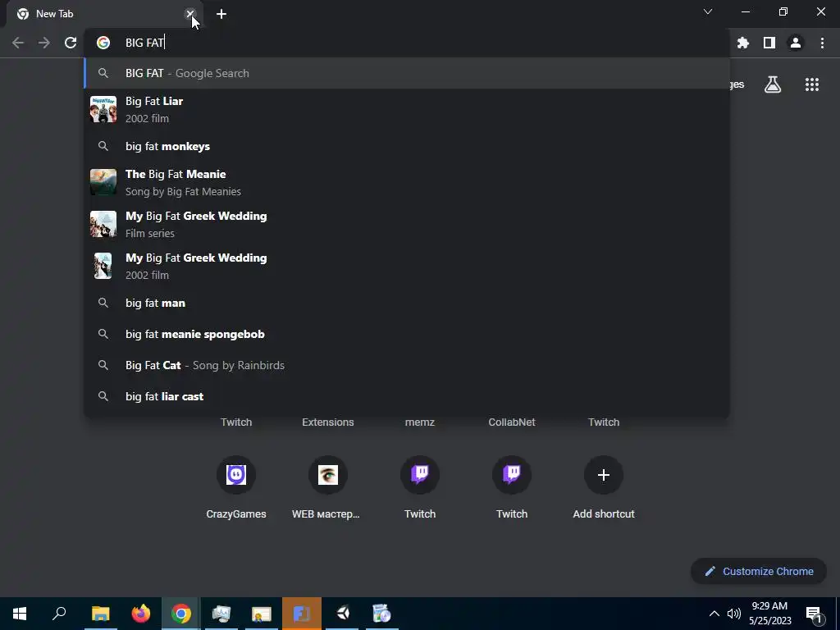Viewport: 840px width, 630px height.
Task: Open the memz shortcut label
Action: [x=420, y=422]
